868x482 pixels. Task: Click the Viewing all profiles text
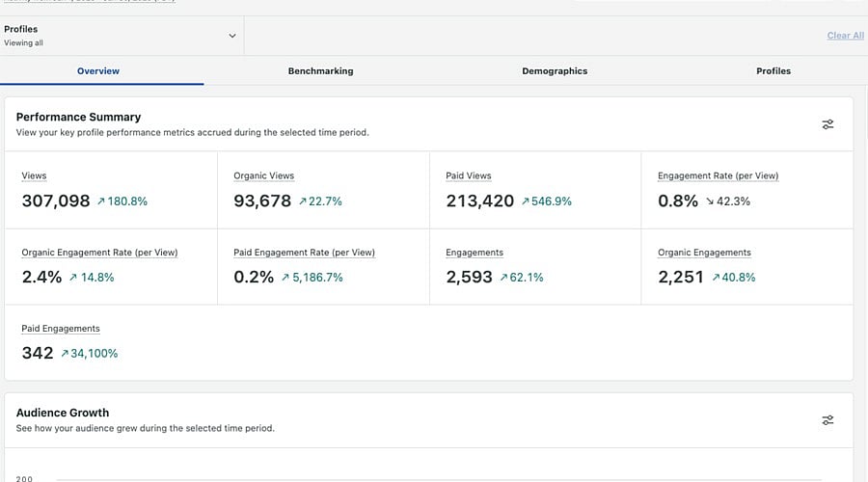[x=23, y=42]
